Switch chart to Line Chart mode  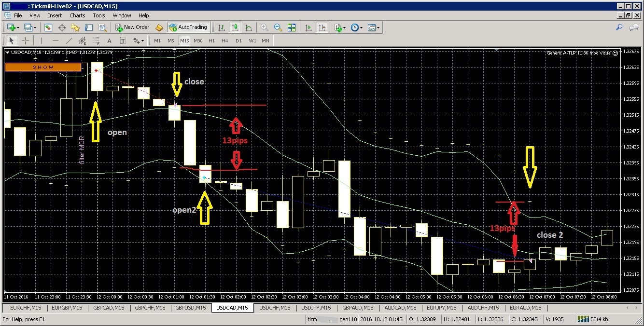248,27
